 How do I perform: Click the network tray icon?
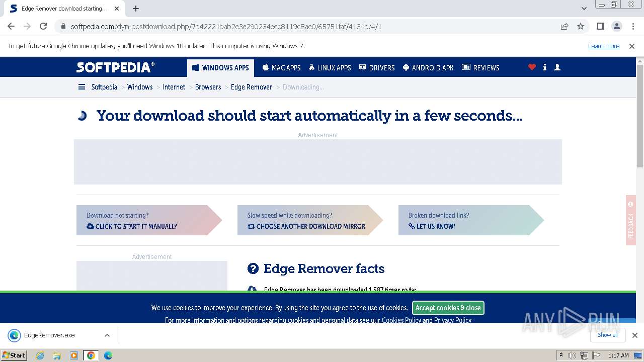pos(585,355)
